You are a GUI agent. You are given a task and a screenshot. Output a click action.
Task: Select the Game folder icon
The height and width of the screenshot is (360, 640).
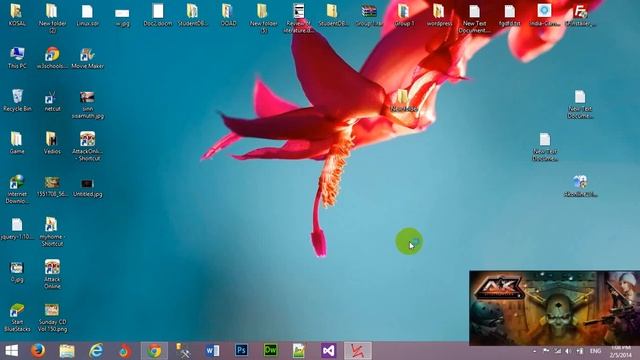17,143
